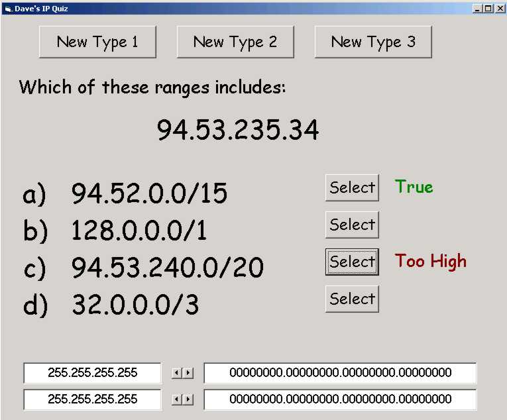Click the New Type 1 button
Image resolution: width=507 pixels, height=420 pixels.
(97, 42)
